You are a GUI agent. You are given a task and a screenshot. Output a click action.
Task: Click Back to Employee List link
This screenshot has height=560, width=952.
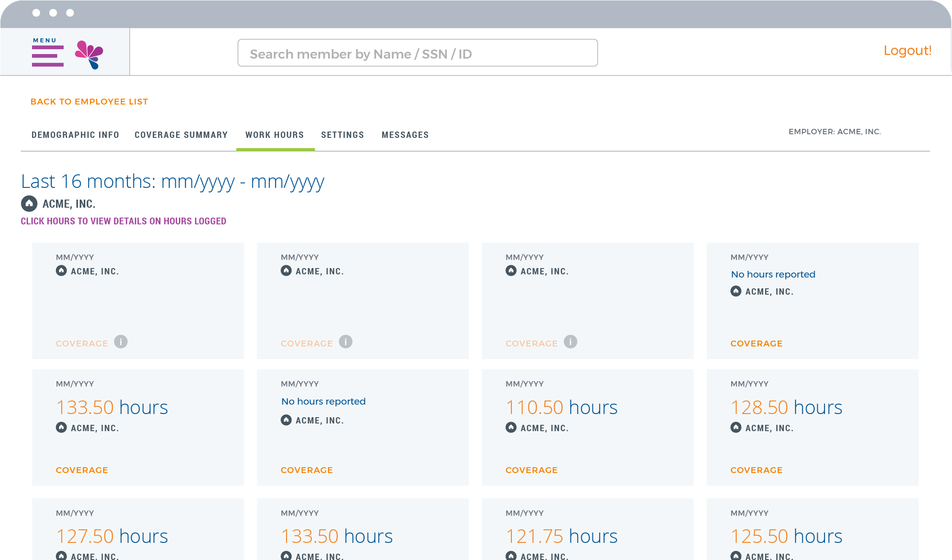(89, 102)
